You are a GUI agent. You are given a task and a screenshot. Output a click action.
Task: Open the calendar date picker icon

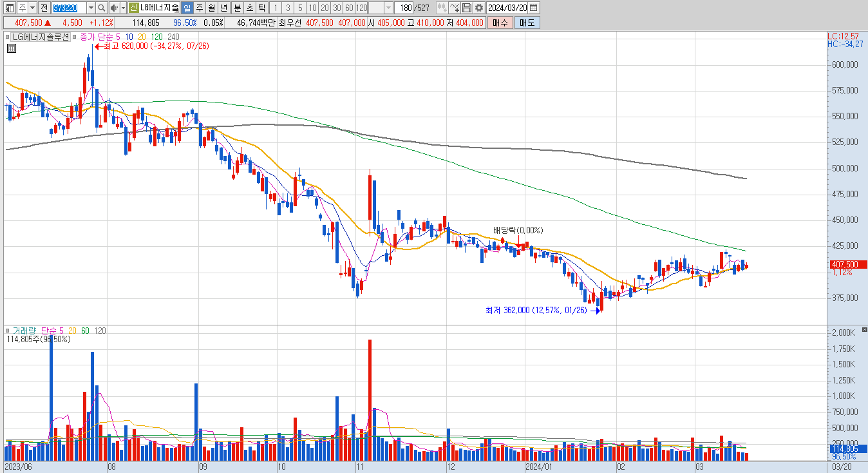point(534,8)
